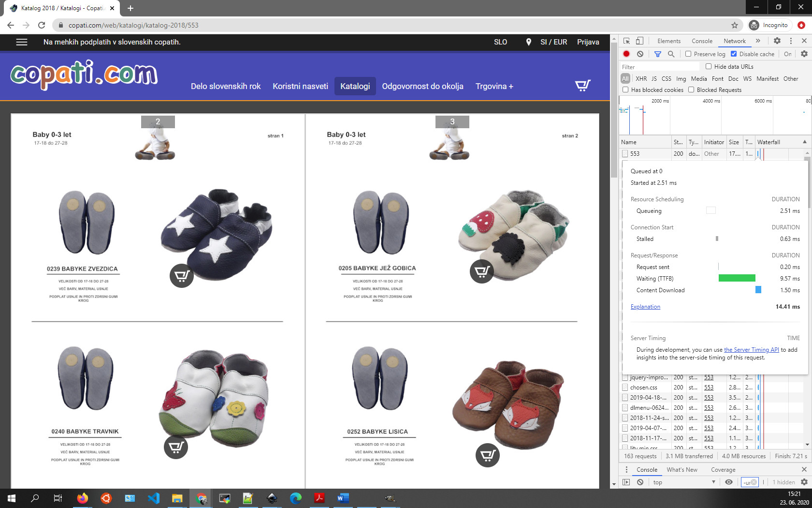Toggle the device toolbar icon in DevTools
The height and width of the screenshot is (508, 812).
pyautogui.click(x=639, y=41)
